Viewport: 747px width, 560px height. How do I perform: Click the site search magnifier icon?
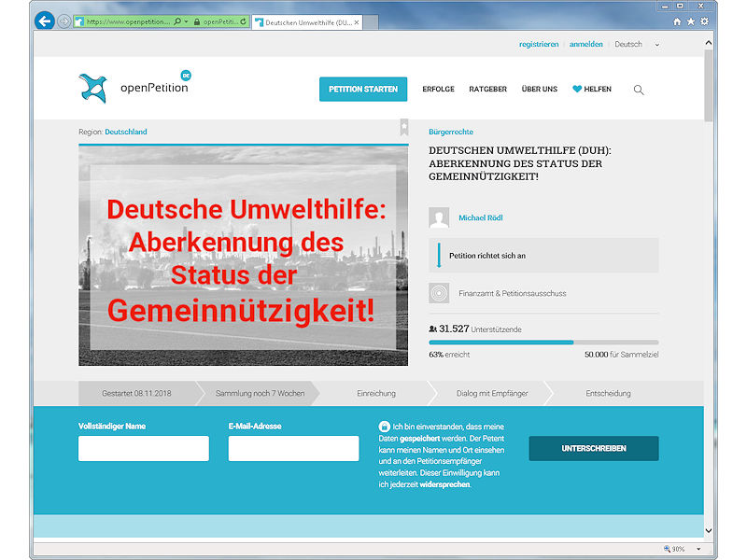click(x=639, y=90)
